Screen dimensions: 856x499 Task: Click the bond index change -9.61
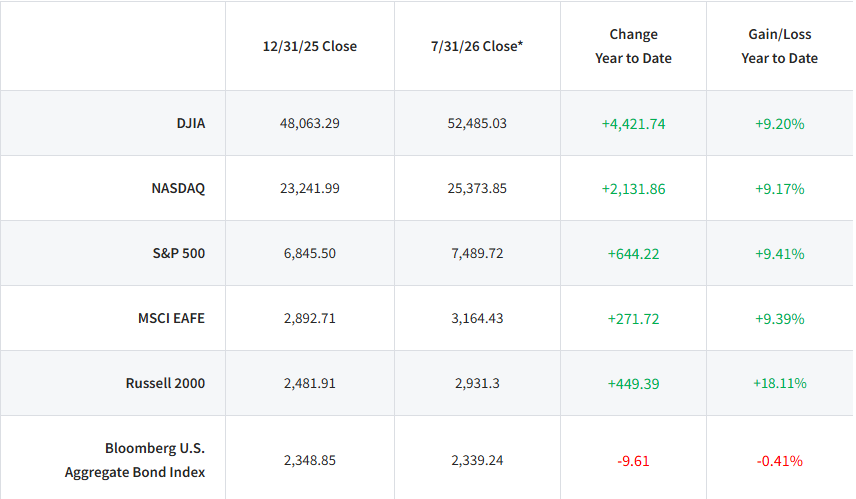pyautogui.click(x=633, y=461)
